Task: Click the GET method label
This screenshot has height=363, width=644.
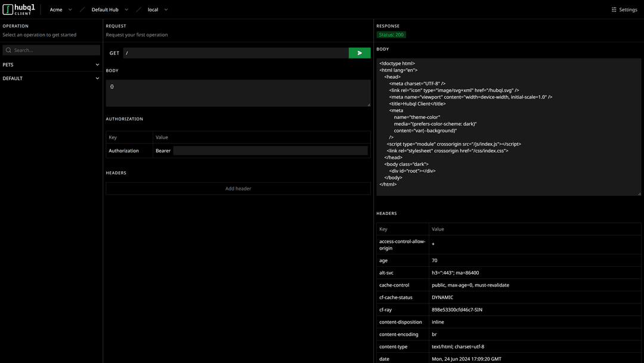Action: pos(114,53)
